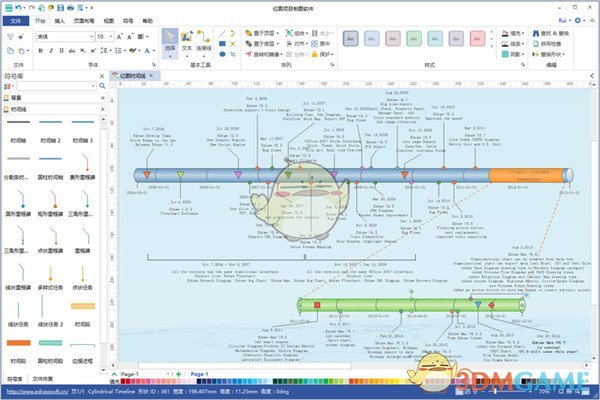Toggle Italic formatting

pyautogui.click(x=51, y=51)
